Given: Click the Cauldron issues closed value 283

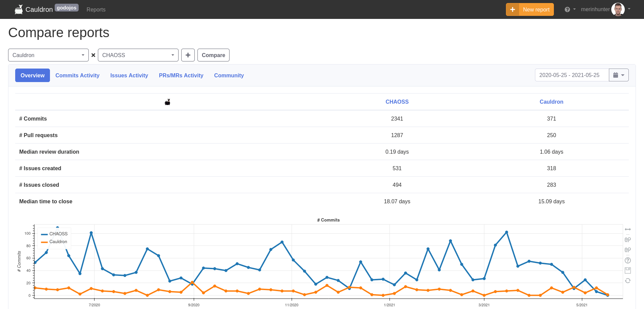Looking at the screenshot, I should (x=552, y=185).
